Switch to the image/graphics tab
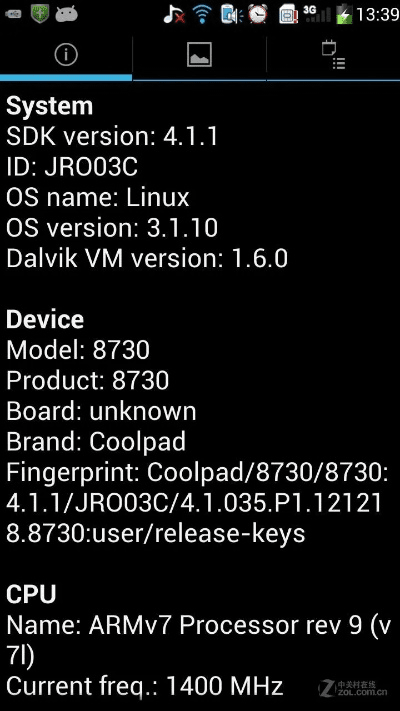Screen dimensions: 400x711 pos(199,54)
